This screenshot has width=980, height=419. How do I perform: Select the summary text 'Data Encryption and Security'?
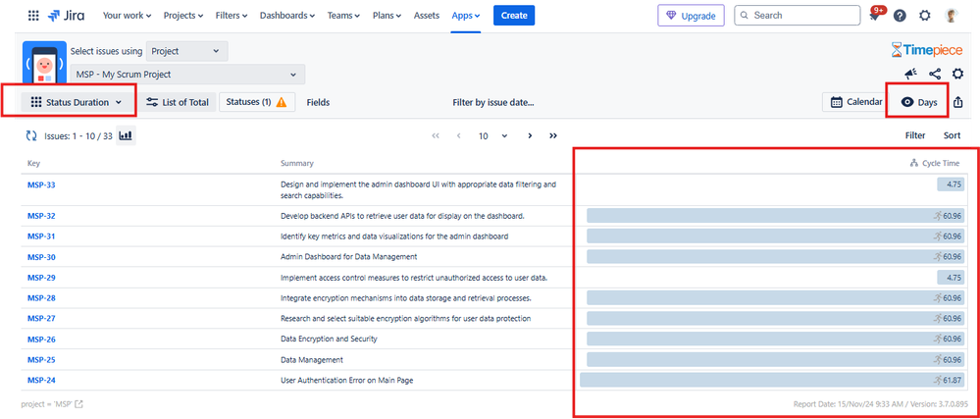(x=329, y=339)
